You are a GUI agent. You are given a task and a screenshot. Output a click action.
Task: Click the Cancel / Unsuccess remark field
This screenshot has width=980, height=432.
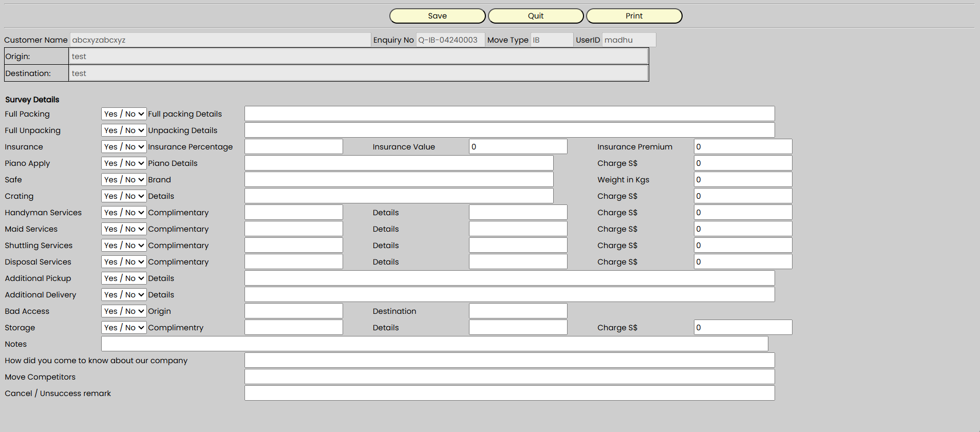509,393
